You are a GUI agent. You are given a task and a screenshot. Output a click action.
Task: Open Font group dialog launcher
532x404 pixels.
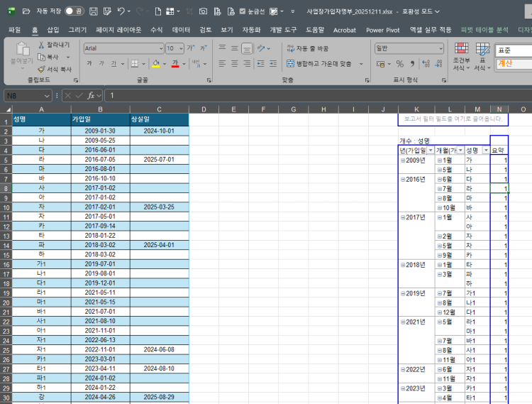pyautogui.click(x=209, y=80)
